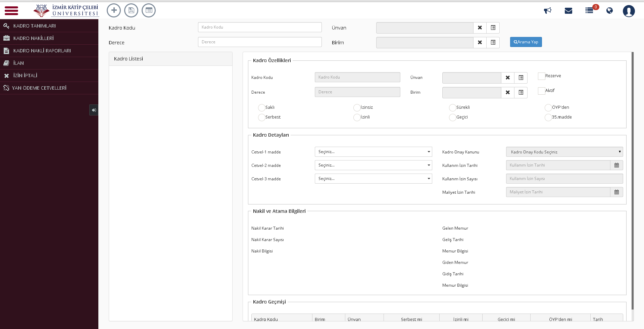Click the list view toolbar icon

pos(149,10)
